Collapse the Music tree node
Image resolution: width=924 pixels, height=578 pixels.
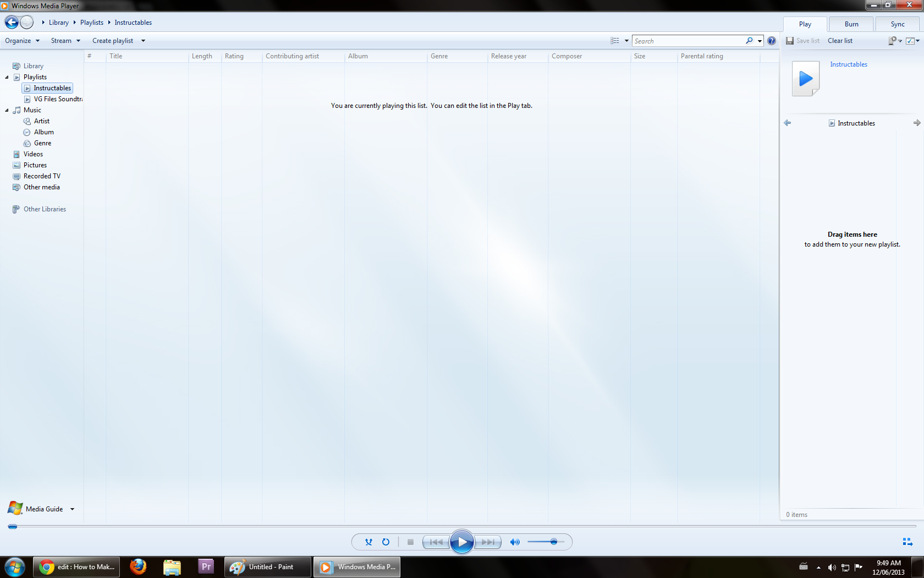pyautogui.click(x=7, y=110)
